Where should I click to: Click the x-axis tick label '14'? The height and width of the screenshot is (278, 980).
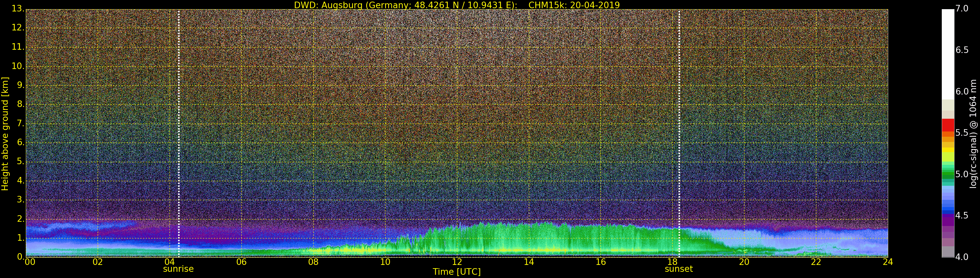tap(529, 262)
